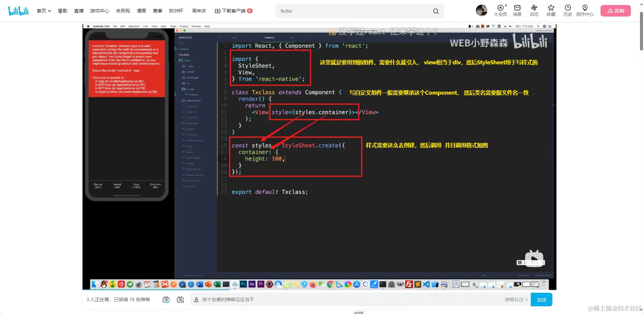Open the 欧洲杯 navigation item

pos(176,11)
